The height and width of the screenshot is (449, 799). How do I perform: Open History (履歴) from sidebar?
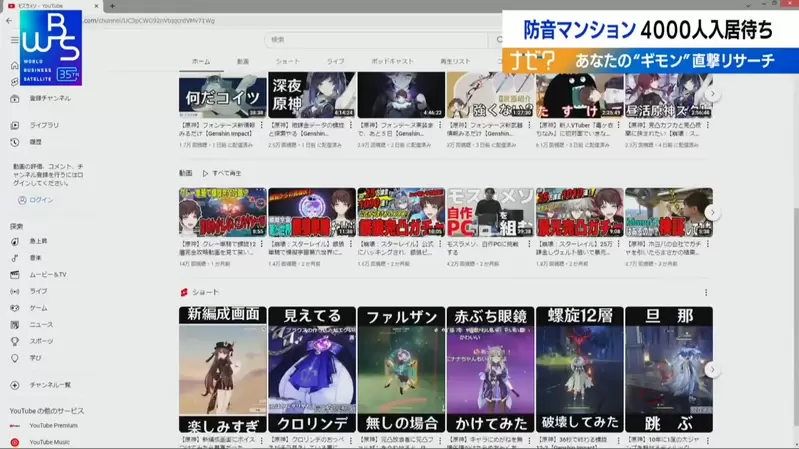15,142
